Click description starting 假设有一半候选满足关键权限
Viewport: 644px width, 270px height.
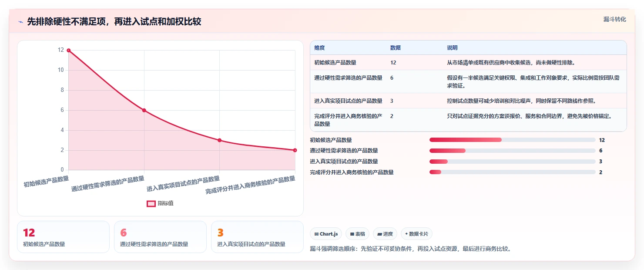(x=533, y=81)
